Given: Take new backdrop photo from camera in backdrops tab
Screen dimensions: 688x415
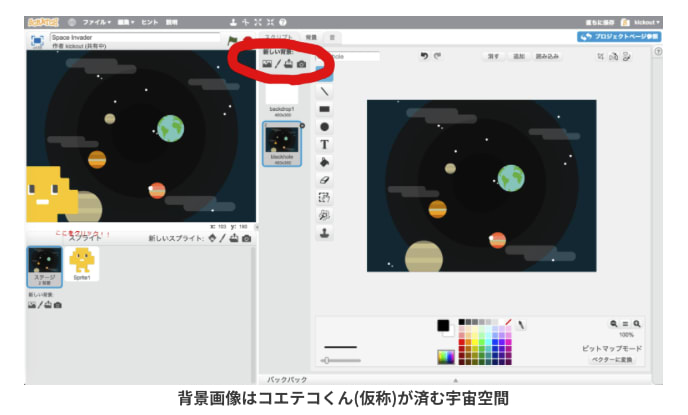Looking at the screenshot, I should tap(301, 64).
